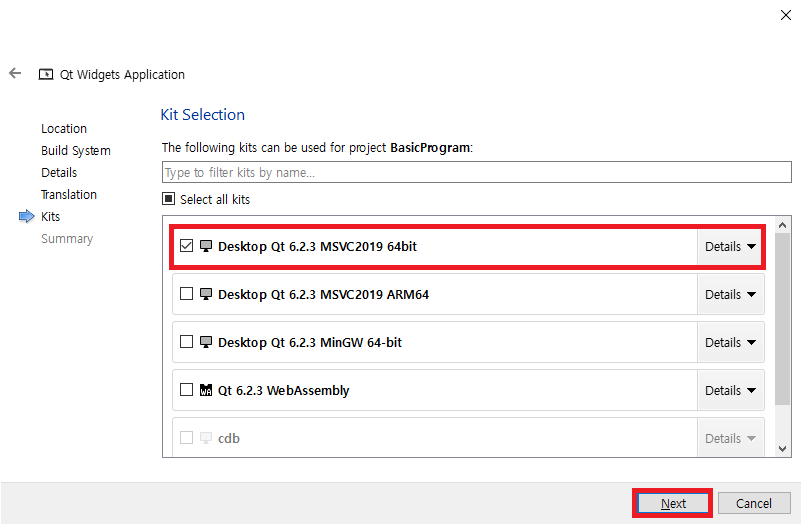Click monitor icon of MinGW 64-bit kit

point(206,342)
